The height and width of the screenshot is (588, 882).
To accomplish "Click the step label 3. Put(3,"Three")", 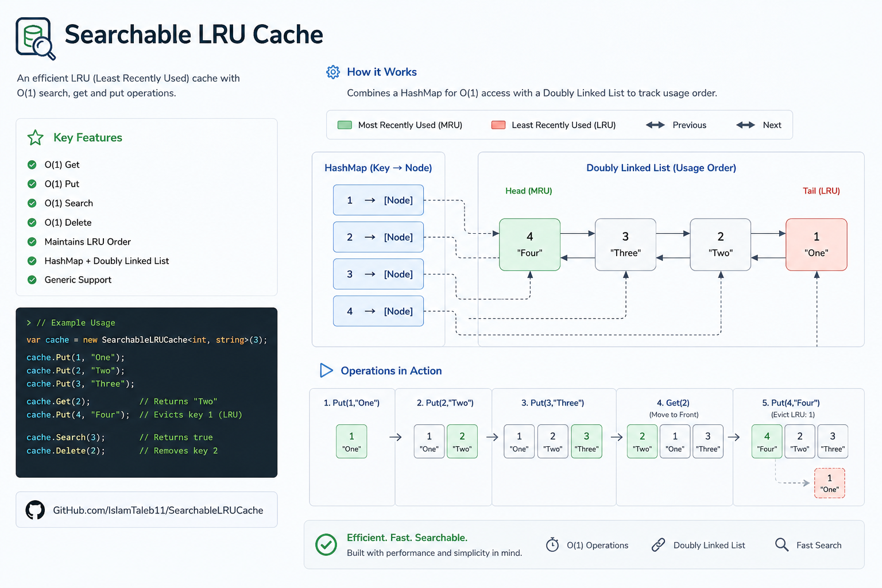I will click(x=552, y=403).
